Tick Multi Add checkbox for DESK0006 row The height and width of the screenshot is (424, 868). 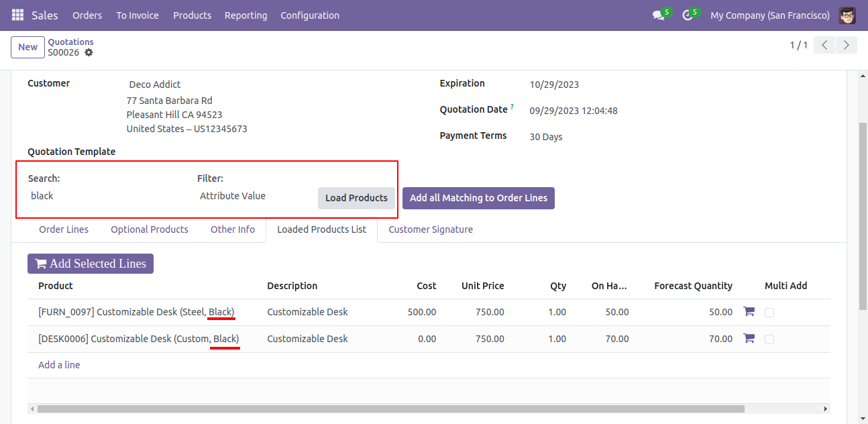pos(769,339)
